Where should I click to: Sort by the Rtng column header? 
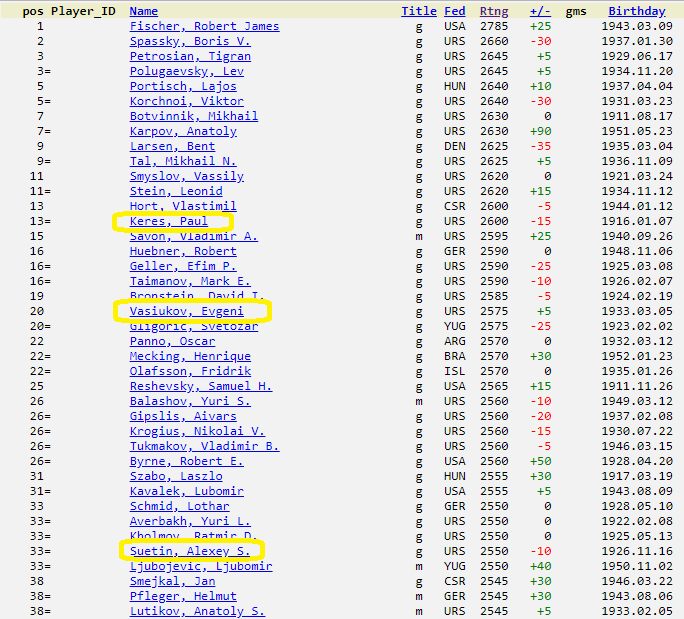(x=494, y=11)
